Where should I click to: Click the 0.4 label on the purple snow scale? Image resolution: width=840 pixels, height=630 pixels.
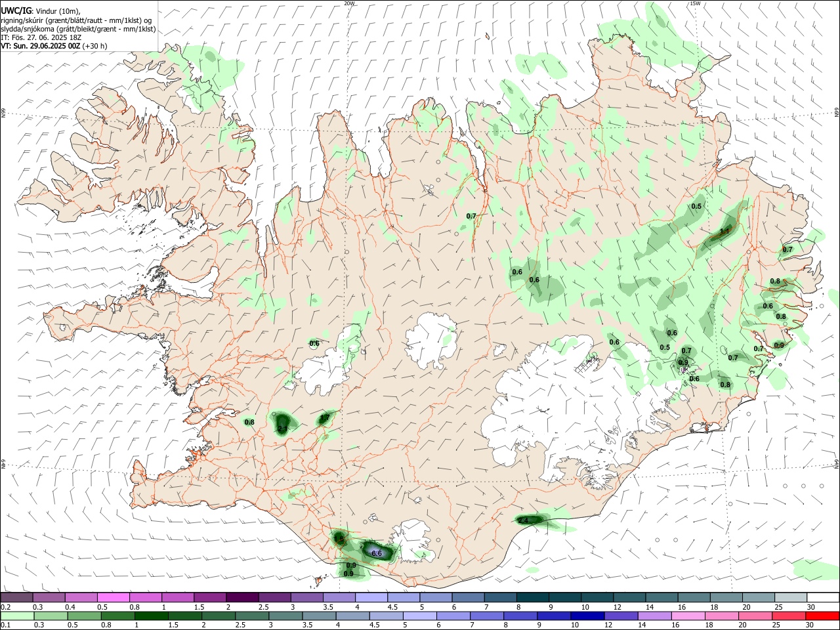point(70,606)
